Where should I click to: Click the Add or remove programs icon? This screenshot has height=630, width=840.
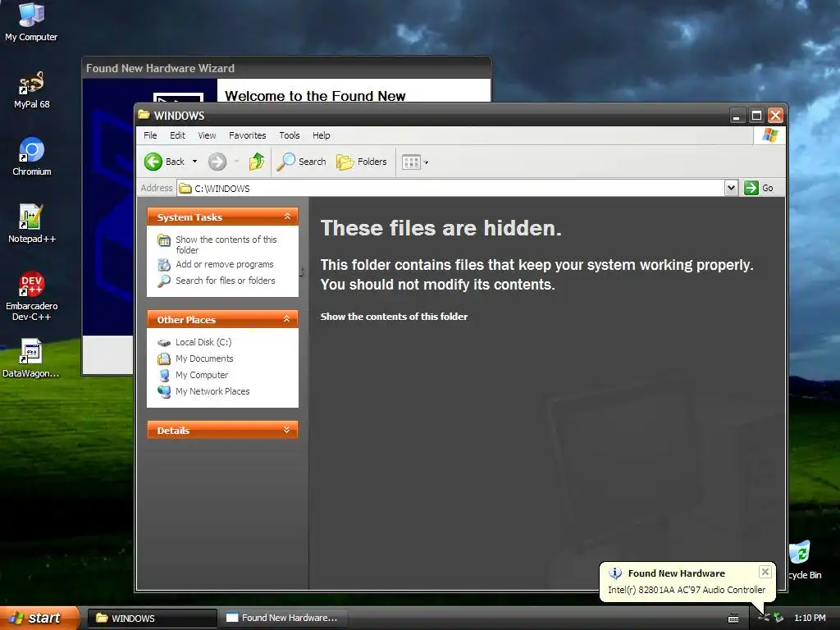pos(164,265)
